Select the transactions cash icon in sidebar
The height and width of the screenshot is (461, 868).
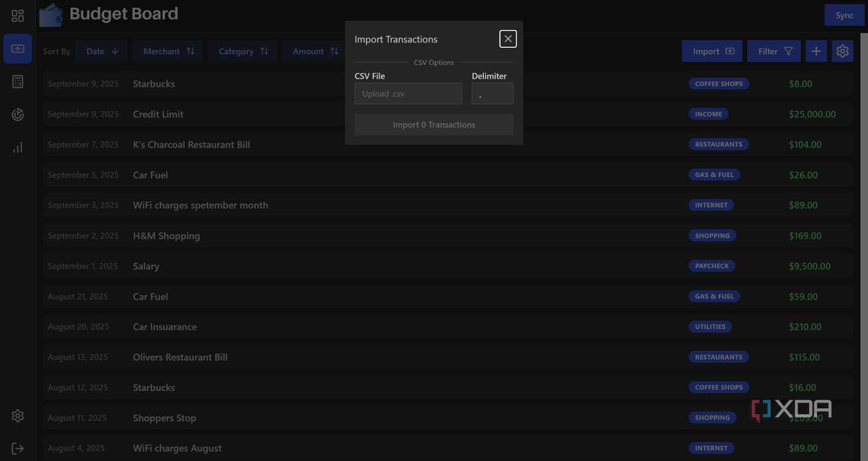[17, 49]
